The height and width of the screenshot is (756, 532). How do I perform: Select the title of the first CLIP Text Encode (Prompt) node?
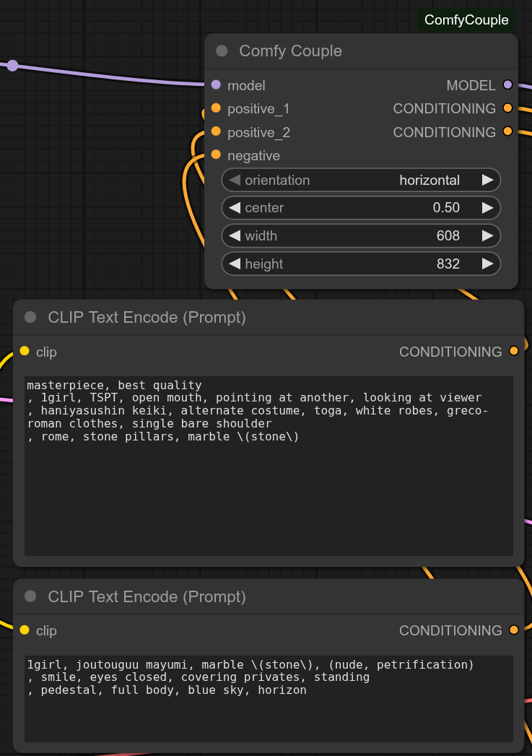pyautogui.click(x=147, y=317)
